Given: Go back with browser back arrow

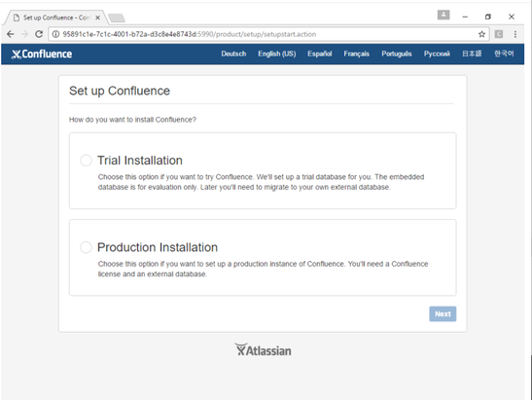Looking at the screenshot, I should click(11, 34).
